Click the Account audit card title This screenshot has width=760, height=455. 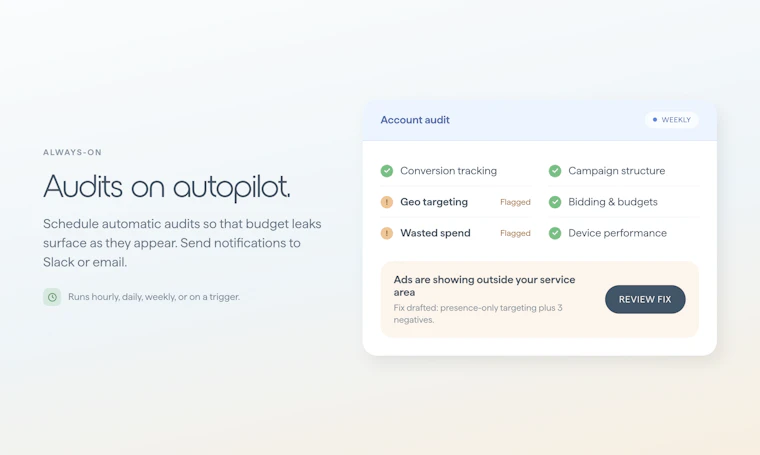[415, 120]
